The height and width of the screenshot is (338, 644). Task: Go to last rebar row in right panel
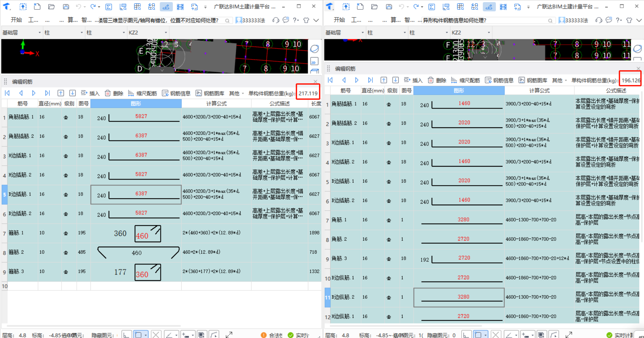tap(370, 80)
